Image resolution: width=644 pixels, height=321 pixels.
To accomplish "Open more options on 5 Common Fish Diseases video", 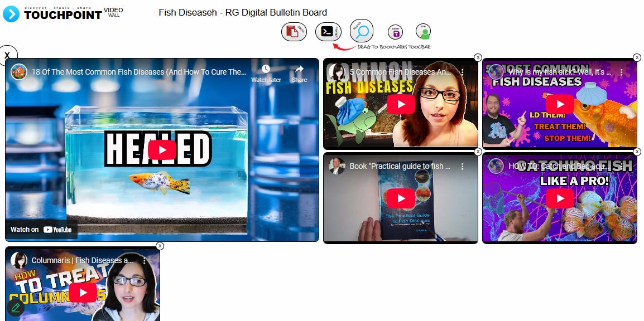I will tap(462, 72).
